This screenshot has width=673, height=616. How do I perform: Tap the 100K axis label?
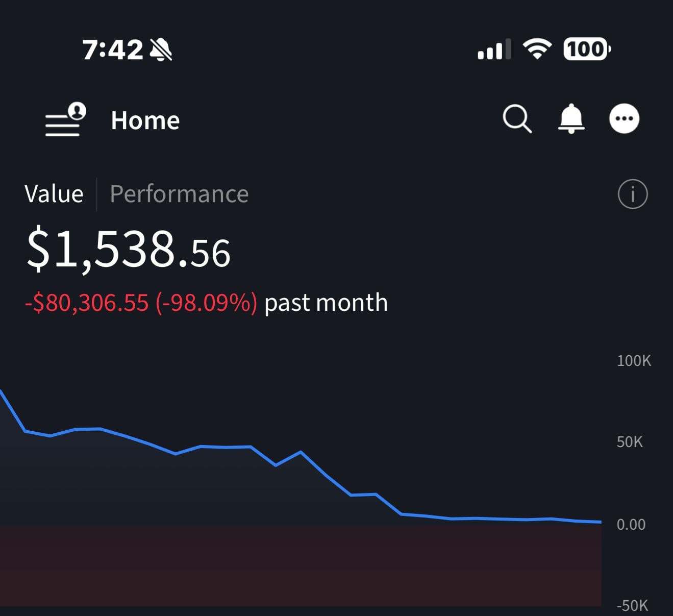(x=633, y=361)
